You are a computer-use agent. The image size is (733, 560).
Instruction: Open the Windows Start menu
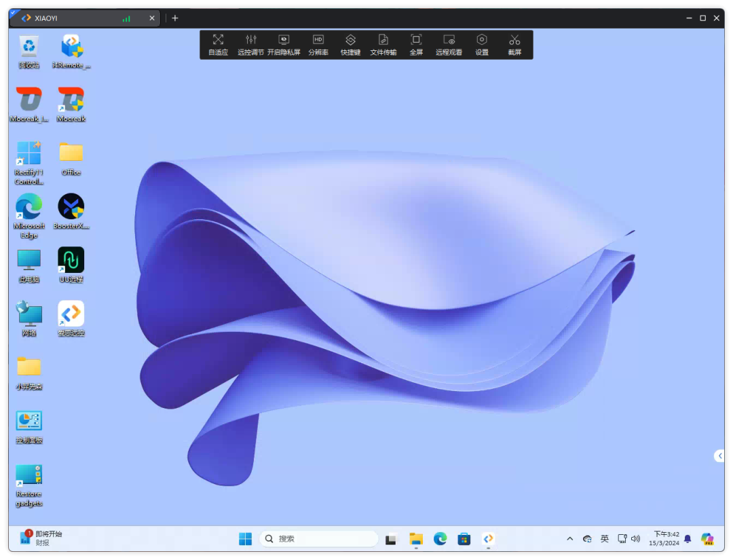(246, 539)
